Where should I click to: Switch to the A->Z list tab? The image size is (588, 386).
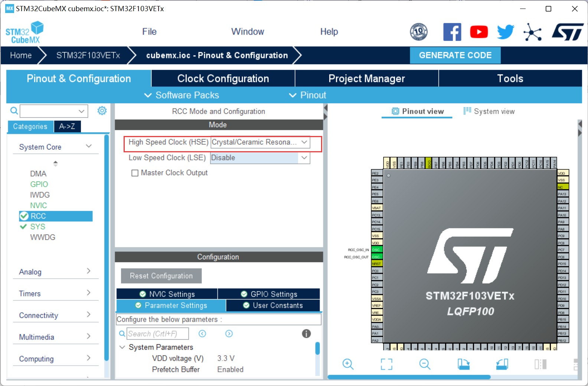coord(67,126)
